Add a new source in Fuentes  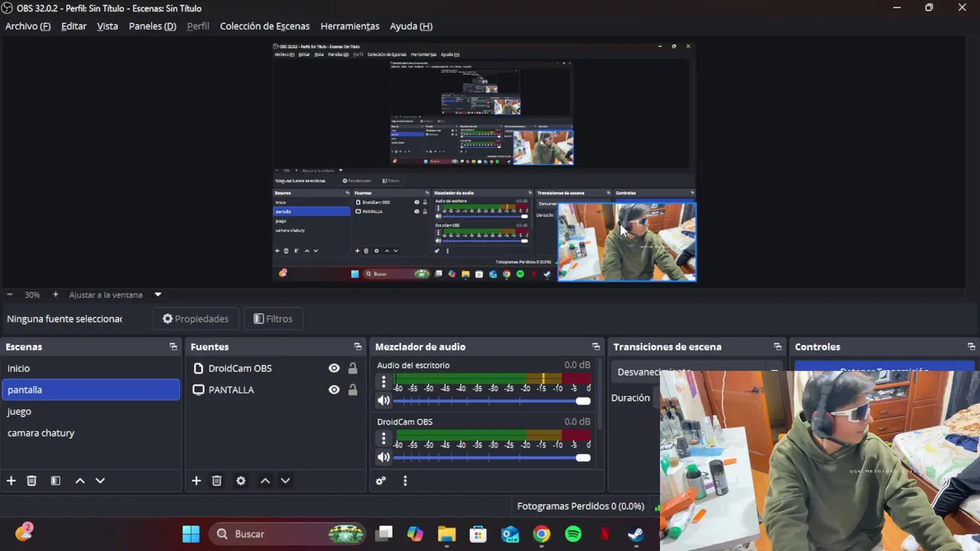pyautogui.click(x=196, y=481)
